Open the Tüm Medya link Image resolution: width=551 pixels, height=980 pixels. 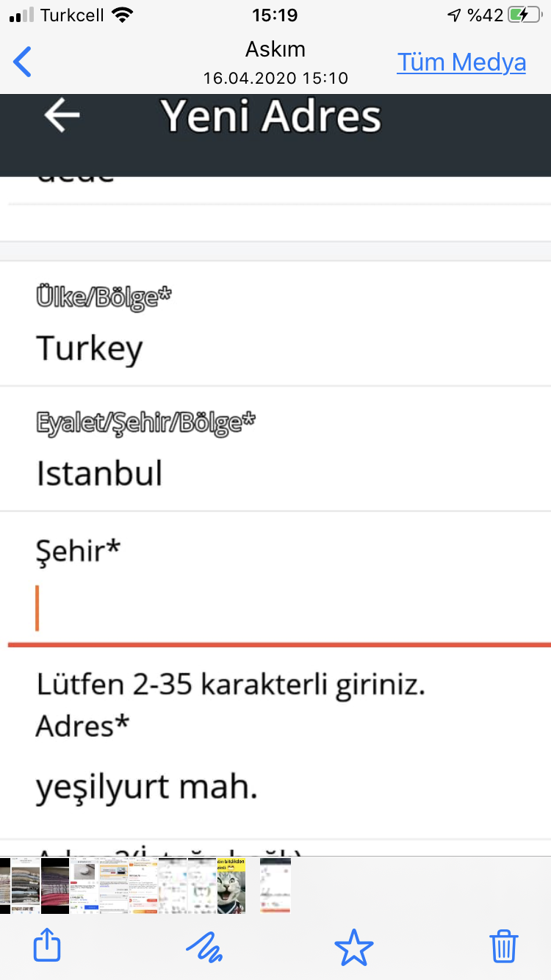pos(461,62)
